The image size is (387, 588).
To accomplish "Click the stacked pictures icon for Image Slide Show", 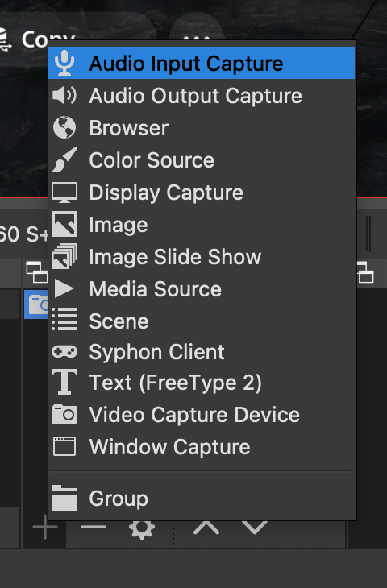I will [64, 256].
